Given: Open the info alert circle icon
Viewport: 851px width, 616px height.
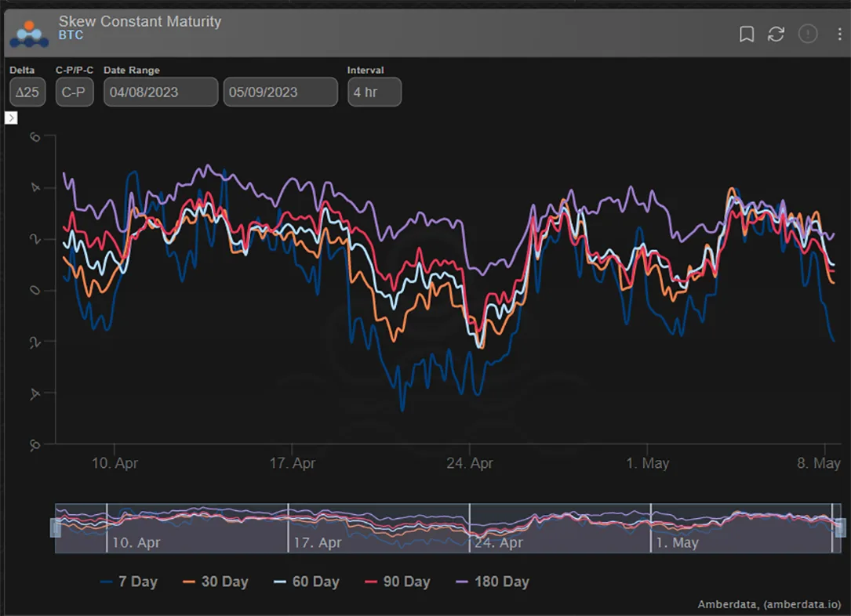Looking at the screenshot, I should [x=808, y=34].
